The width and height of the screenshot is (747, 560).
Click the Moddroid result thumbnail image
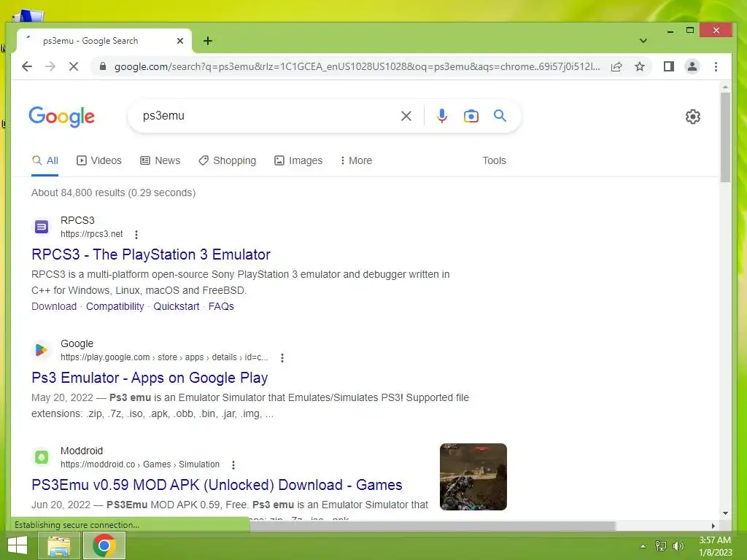pos(473,477)
